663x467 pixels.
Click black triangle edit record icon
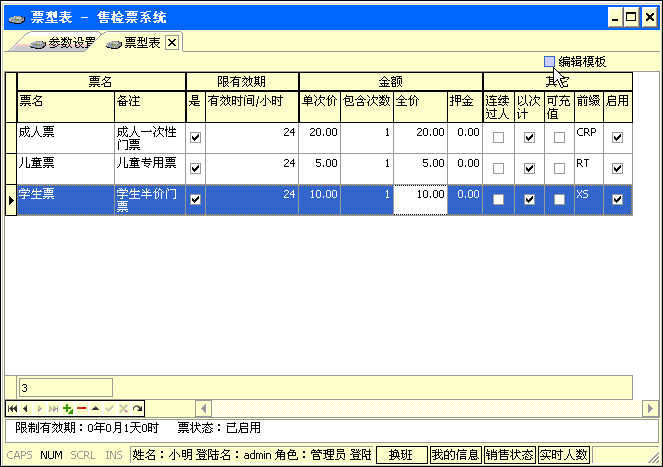(95, 408)
